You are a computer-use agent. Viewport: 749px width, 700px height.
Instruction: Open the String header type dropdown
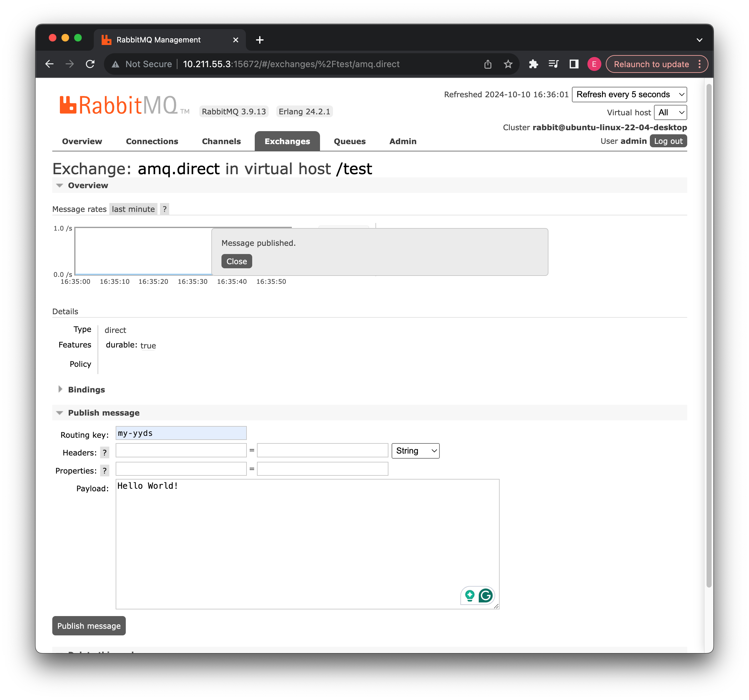415,451
